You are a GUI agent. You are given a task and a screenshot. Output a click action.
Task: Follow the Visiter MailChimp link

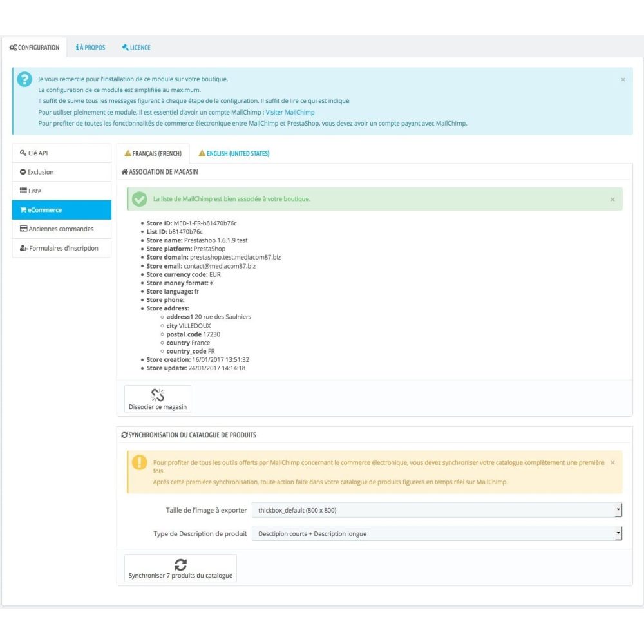(x=290, y=112)
